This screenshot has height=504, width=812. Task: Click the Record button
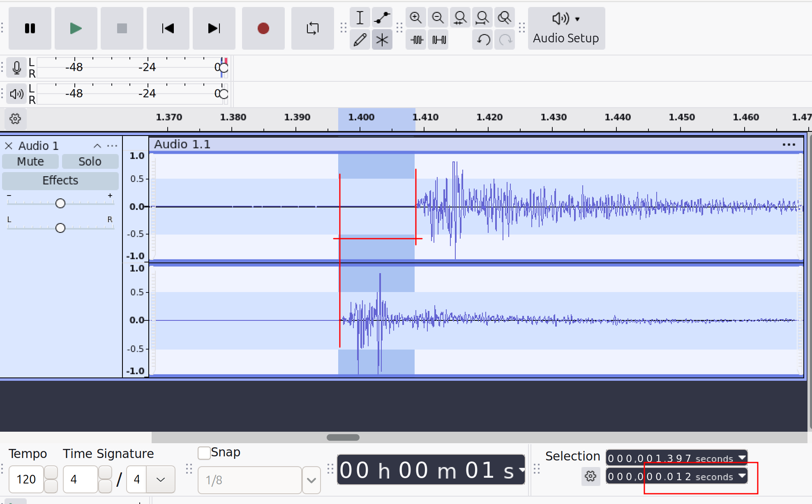pos(263,28)
